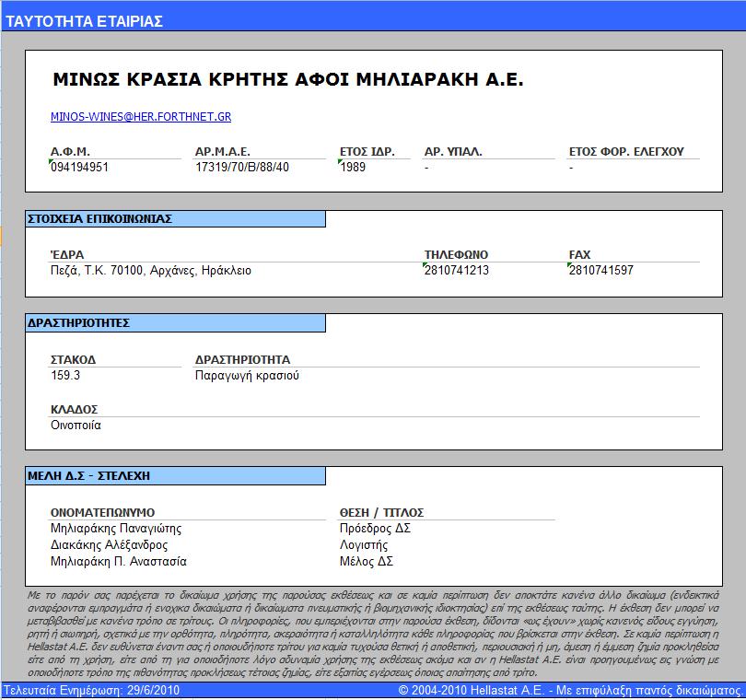The height and width of the screenshot is (700, 746).
Task: Click the telephone number 2810741213
Action: pos(456,270)
